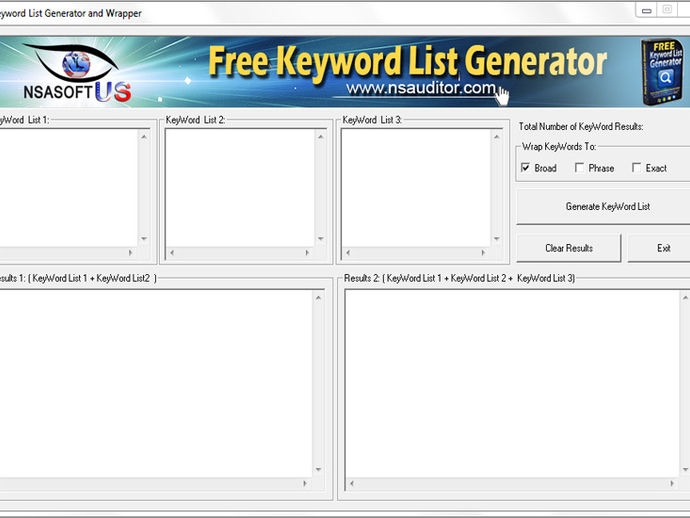
Task: Click left arrow of KeyWord List 2 scrollbar
Action: pyautogui.click(x=172, y=253)
